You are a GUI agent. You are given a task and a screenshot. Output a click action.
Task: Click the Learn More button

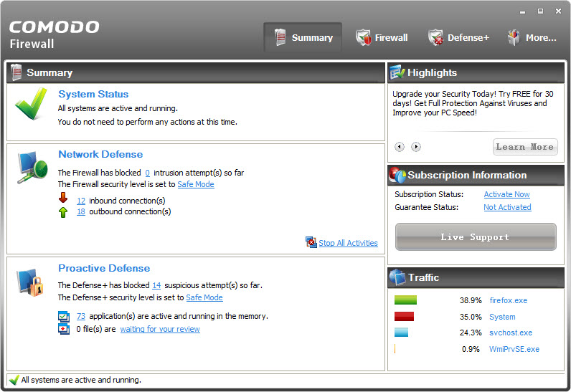[x=525, y=147]
